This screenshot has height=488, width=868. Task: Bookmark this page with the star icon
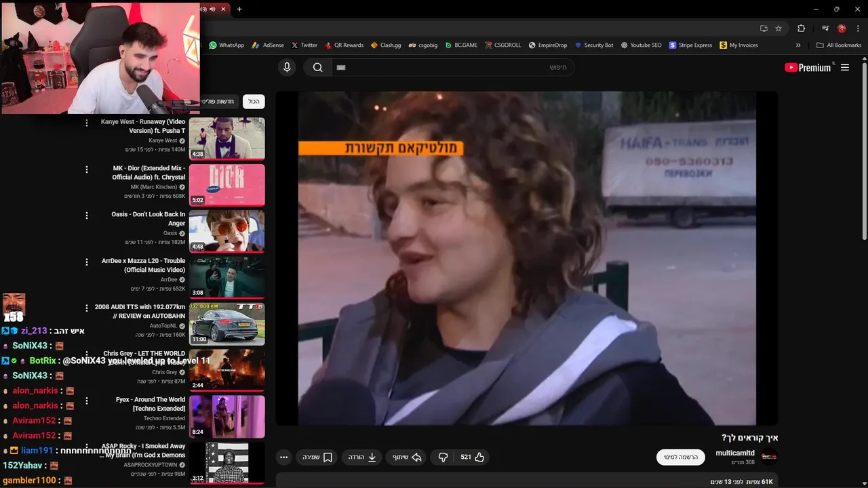(x=778, y=28)
